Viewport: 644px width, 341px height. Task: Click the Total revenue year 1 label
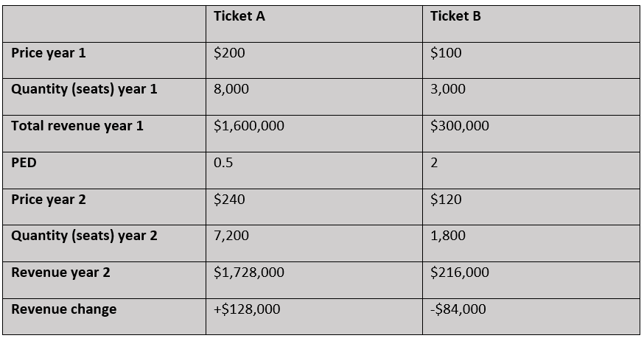(77, 126)
